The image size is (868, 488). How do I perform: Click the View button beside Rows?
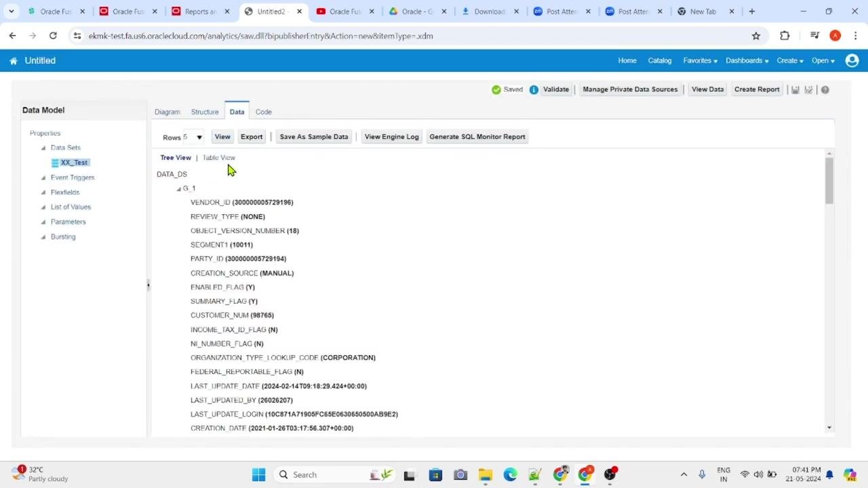click(x=222, y=137)
